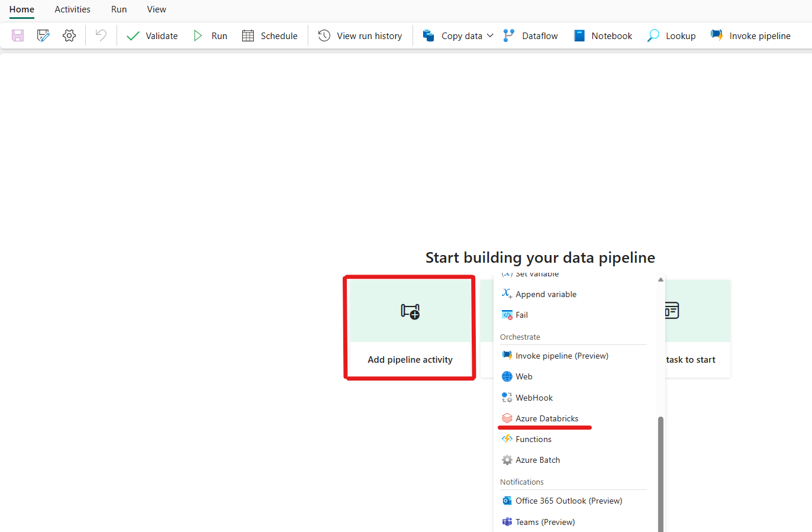Viewport: 812px width, 532px height.
Task: Click the Dataflow branch icon
Action: click(509, 36)
